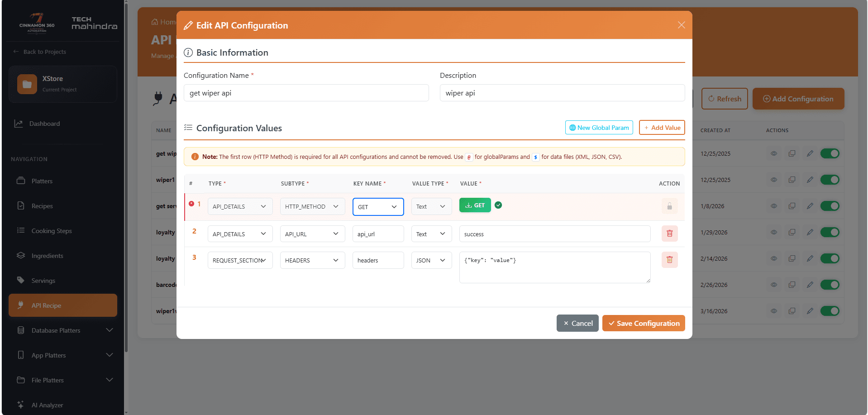The width and height of the screenshot is (868, 415).
Task: Click the red error icon on row 1
Action: tap(191, 204)
